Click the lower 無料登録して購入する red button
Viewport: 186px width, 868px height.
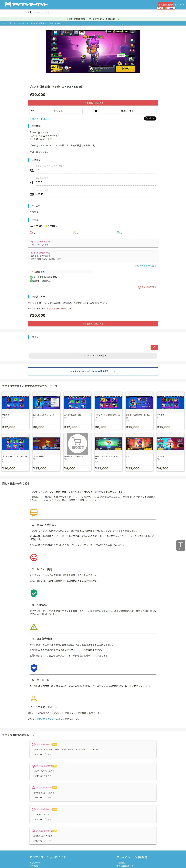point(93,323)
